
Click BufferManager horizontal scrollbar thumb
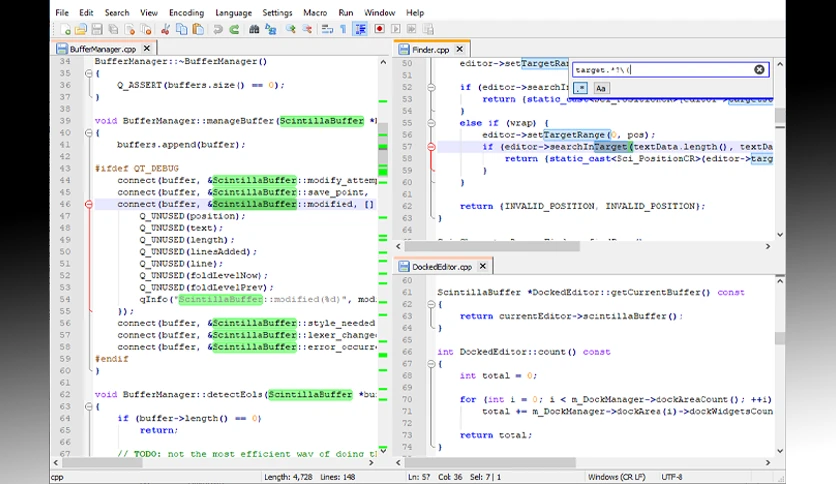(102, 463)
